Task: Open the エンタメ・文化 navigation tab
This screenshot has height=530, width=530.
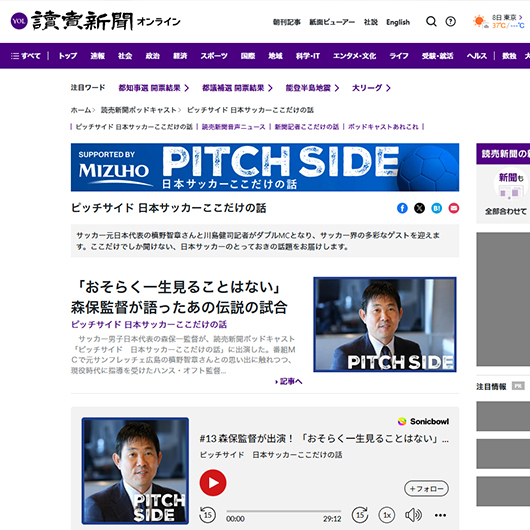Action: [x=354, y=56]
